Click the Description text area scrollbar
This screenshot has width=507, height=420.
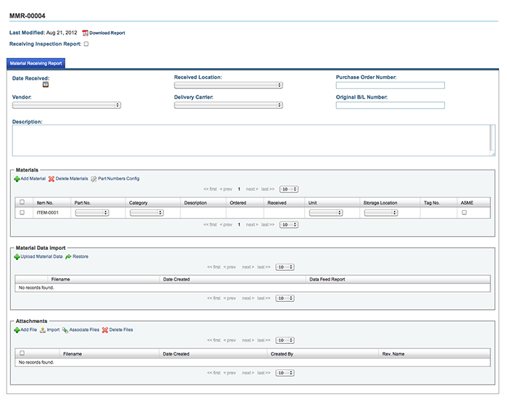[493, 138]
